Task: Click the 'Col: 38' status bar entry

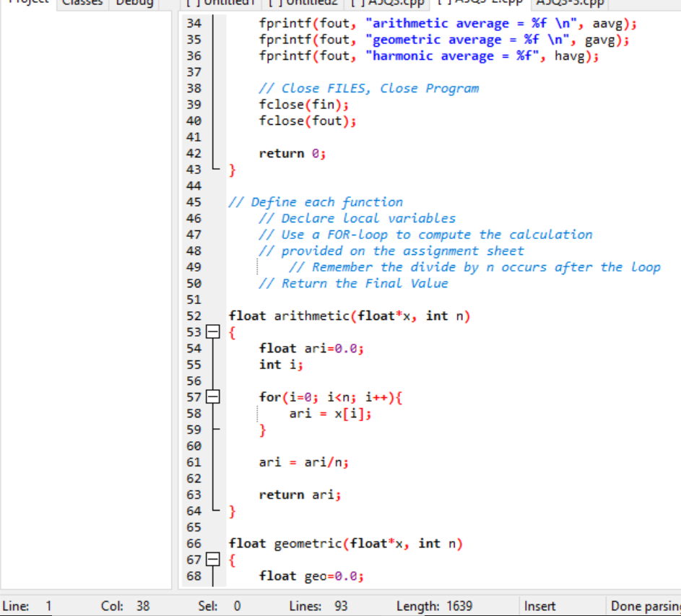Action: pos(125,606)
